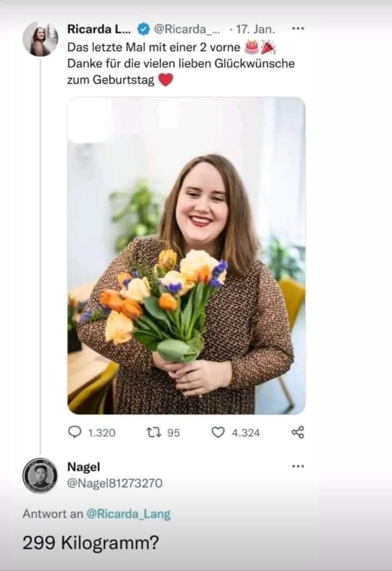Click the 4.324 likes count
392x571 pixels.
pyautogui.click(x=246, y=433)
